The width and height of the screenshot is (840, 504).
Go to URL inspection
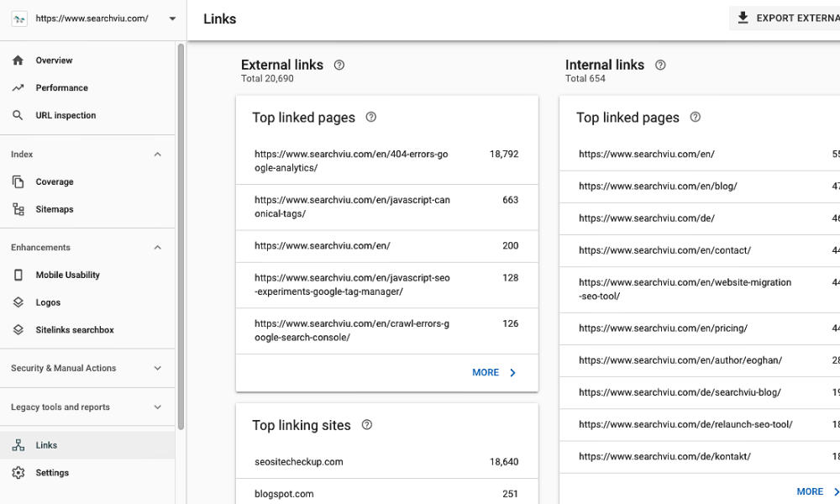pyautogui.click(x=87, y=115)
